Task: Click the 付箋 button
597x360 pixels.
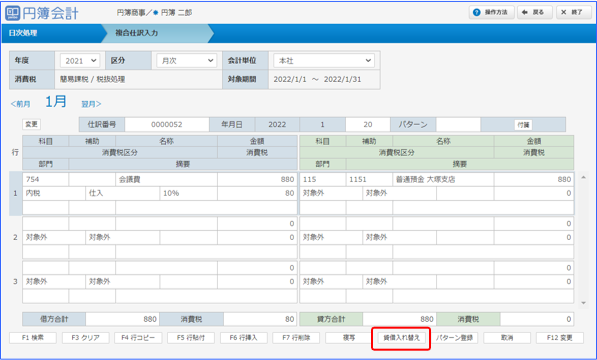Action: pos(523,124)
